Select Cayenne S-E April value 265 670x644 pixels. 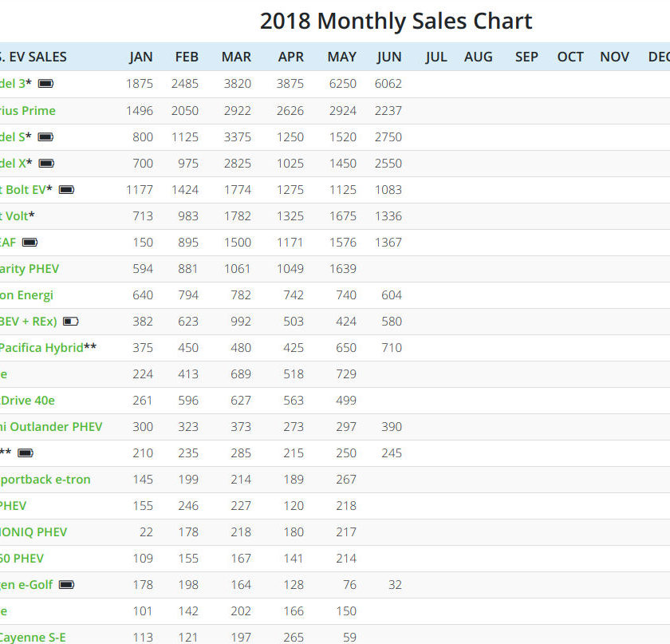tap(294, 637)
